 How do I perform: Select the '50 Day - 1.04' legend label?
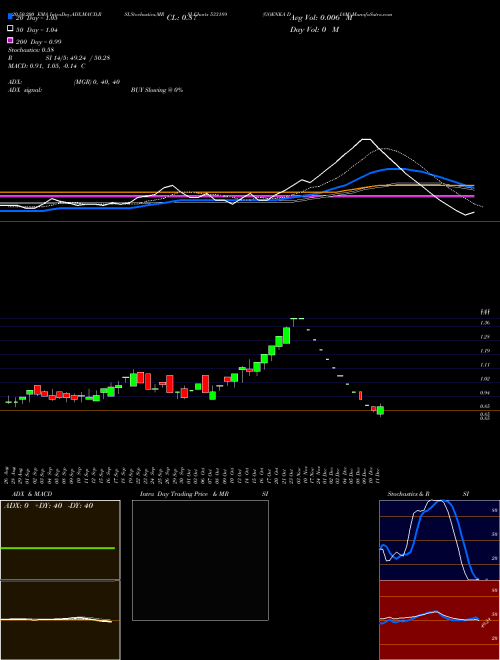pyautogui.click(x=37, y=30)
